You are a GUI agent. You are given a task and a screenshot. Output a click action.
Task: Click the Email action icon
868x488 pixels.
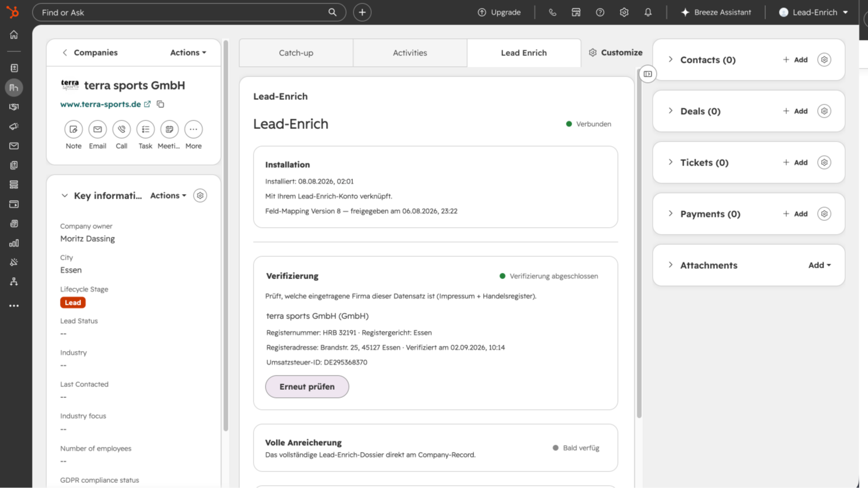(98, 130)
